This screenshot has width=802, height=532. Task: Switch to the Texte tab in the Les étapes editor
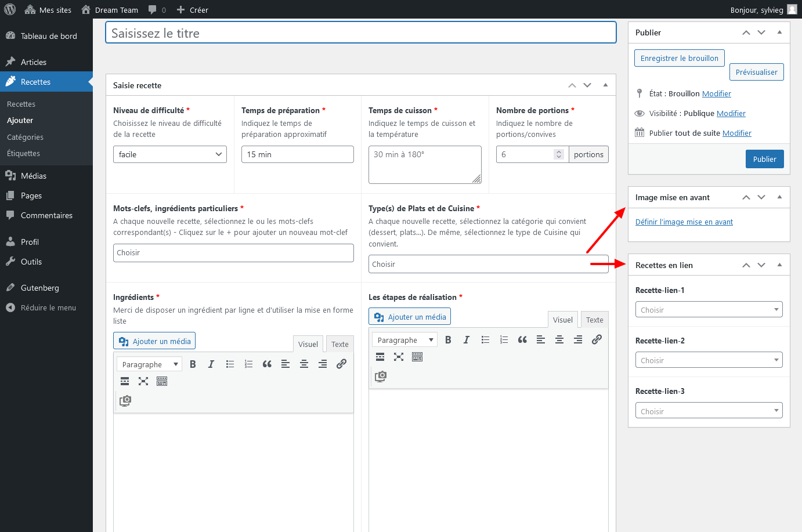tap(594, 320)
